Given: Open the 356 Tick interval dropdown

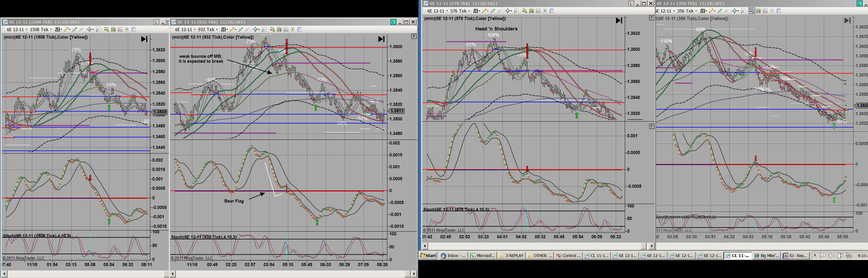Looking at the screenshot, I should coord(687,11).
